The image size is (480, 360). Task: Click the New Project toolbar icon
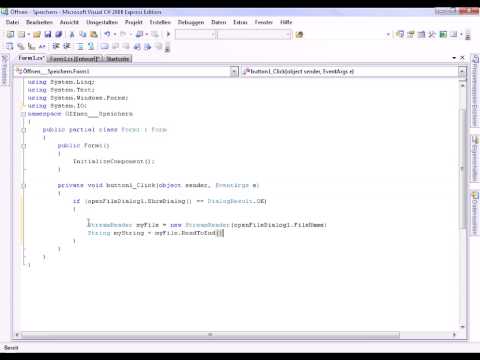10,34
